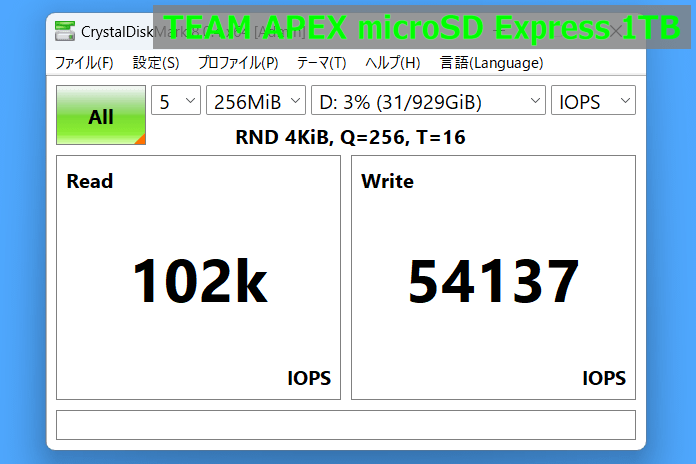Open the ヘルプ(H) menu
The image size is (696, 464).
click(x=393, y=62)
